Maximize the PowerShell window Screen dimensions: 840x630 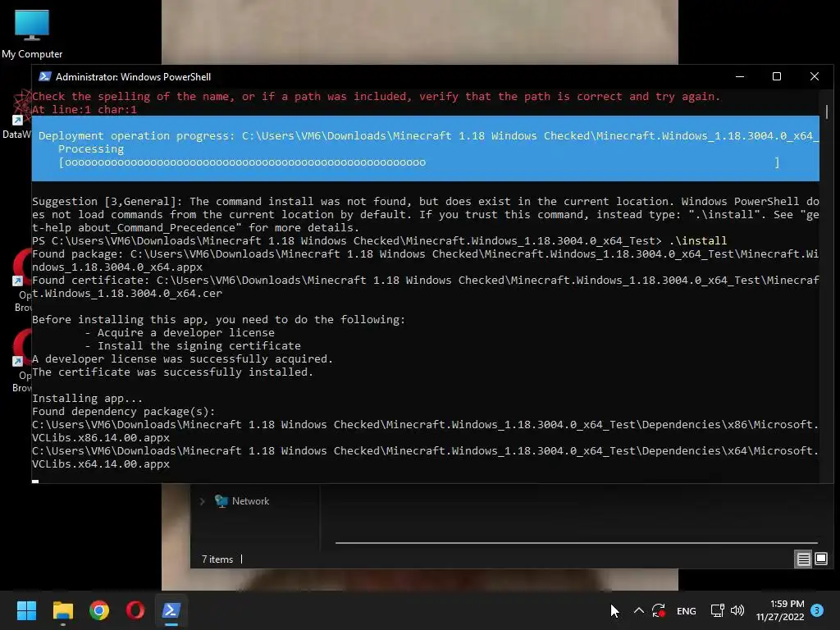click(776, 76)
